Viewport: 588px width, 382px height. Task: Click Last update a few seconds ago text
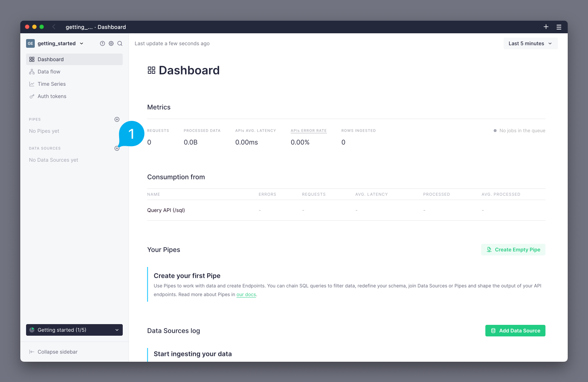click(172, 43)
